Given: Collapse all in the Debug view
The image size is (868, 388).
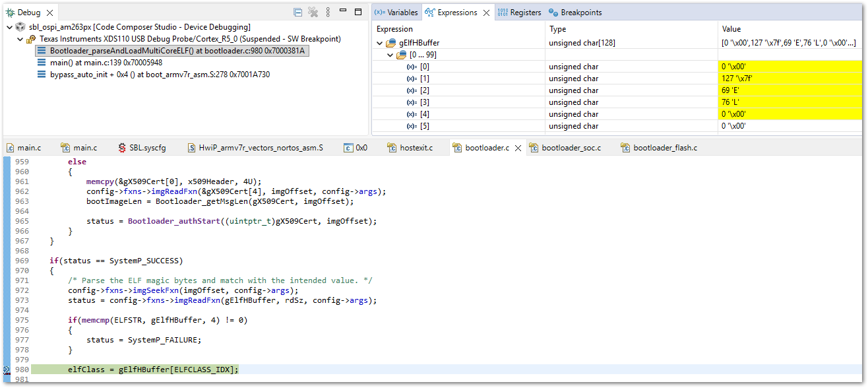Looking at the screenshot, I should tap(298, 13).
